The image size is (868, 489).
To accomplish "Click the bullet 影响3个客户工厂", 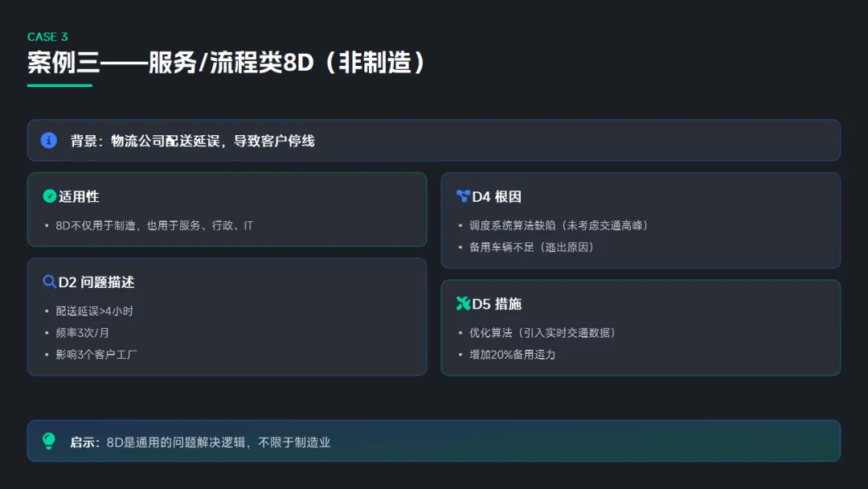I will point(96,354).
